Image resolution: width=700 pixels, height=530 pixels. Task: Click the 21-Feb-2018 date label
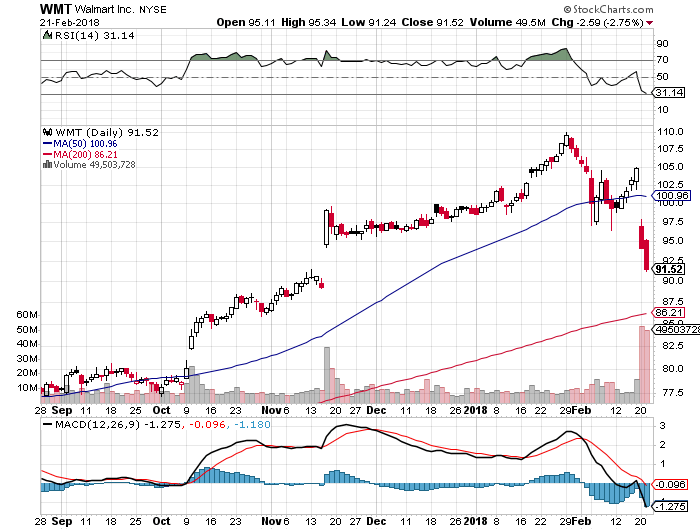point(70,22)
